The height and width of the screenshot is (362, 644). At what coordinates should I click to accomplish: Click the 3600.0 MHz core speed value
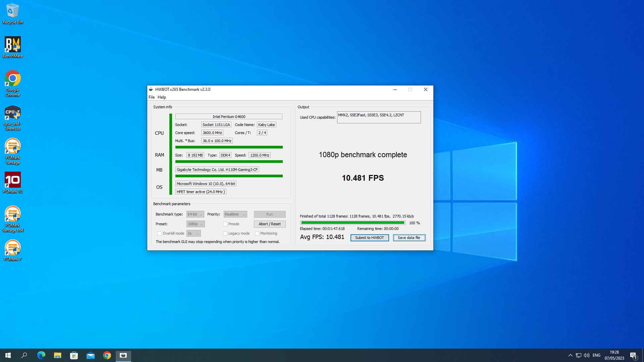pos(212,133)
